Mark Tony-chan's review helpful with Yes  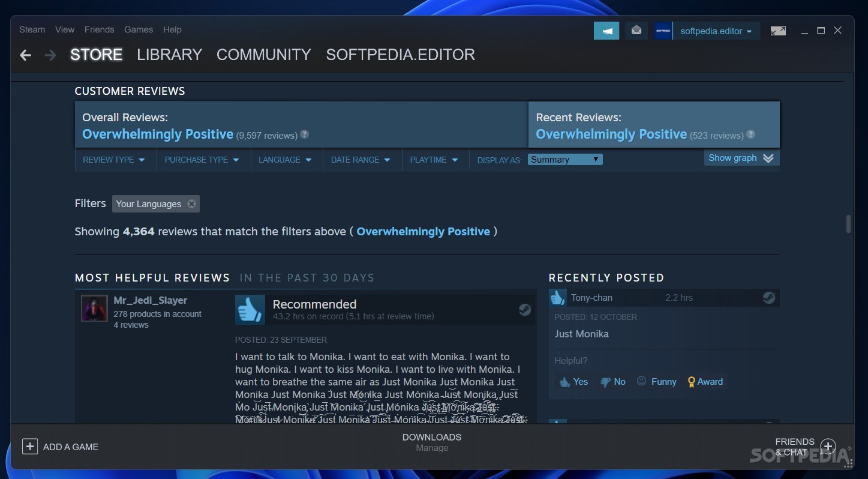[573, 382]
